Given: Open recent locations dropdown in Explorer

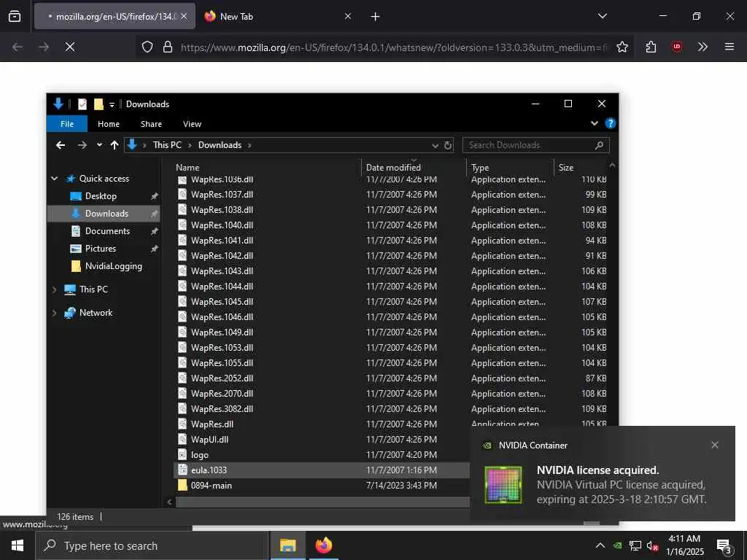Looking at the screenshot, I should click(99, 145).
